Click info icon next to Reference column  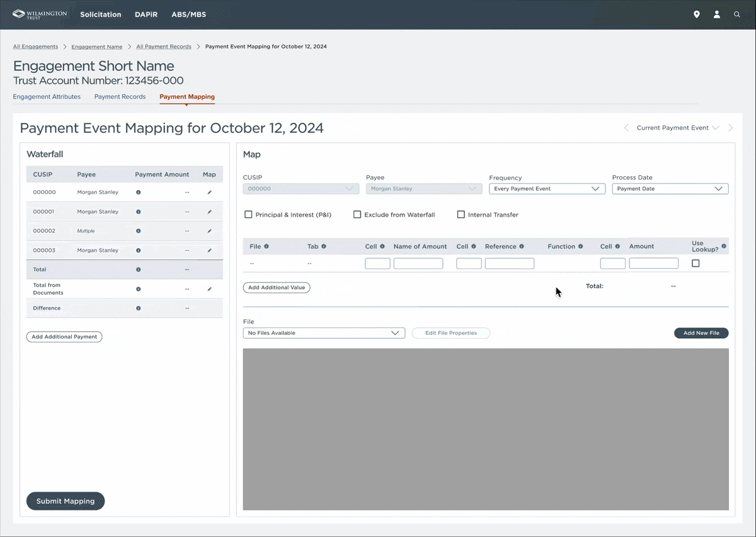tap(522, 247)
